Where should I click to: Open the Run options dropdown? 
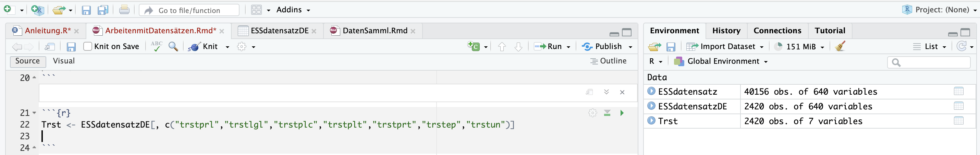568,47
